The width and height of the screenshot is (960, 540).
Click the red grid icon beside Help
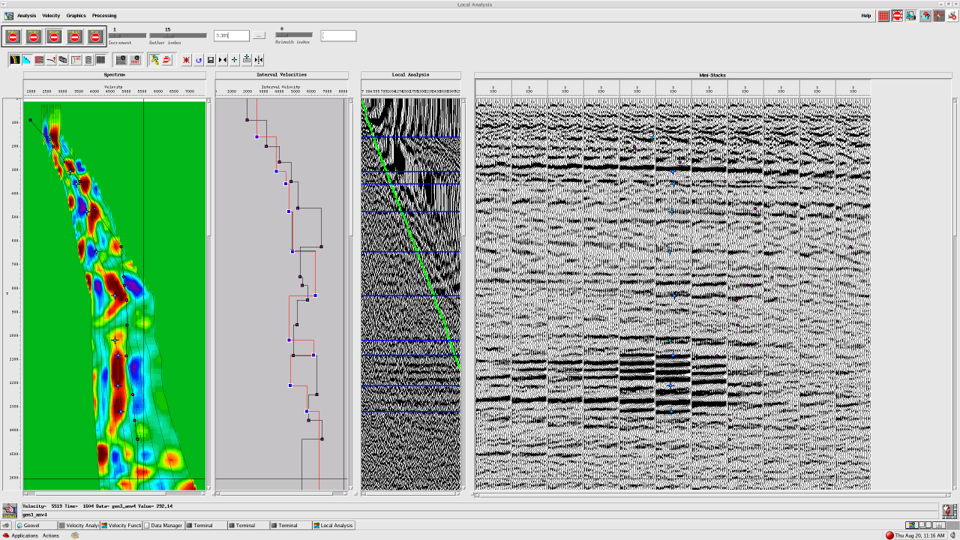(x=884, y=16)
